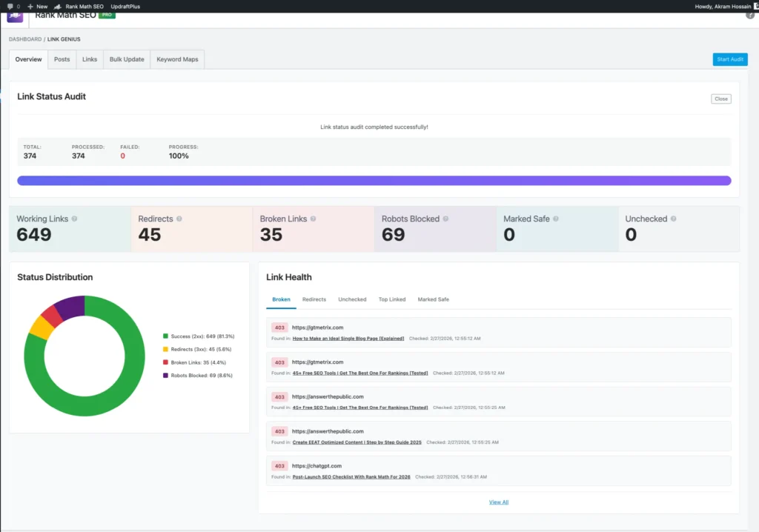Switch to the Top Linked tab
The width and height of the screenshot is (759, 532).
pyautogui.click(x=392, y=299)
